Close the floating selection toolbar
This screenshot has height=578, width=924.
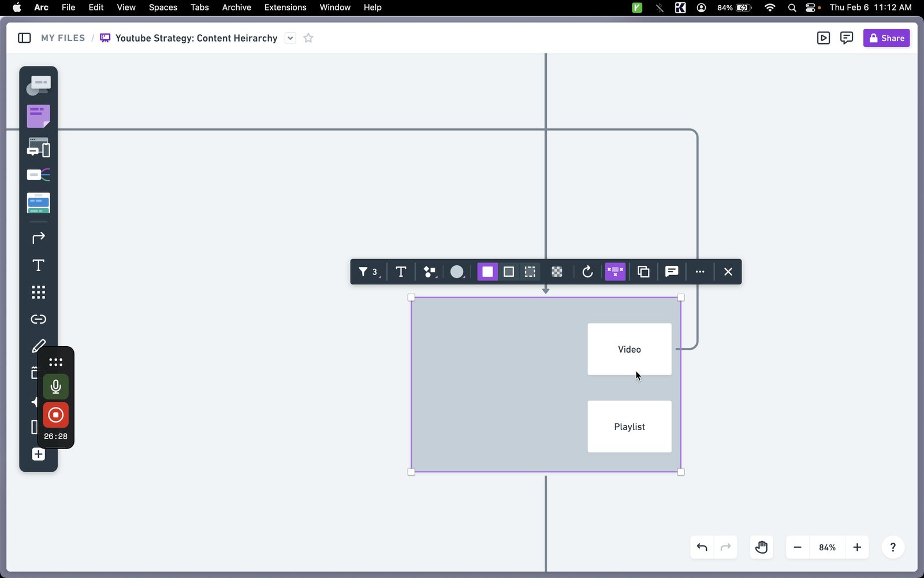[x=728, y=272]
